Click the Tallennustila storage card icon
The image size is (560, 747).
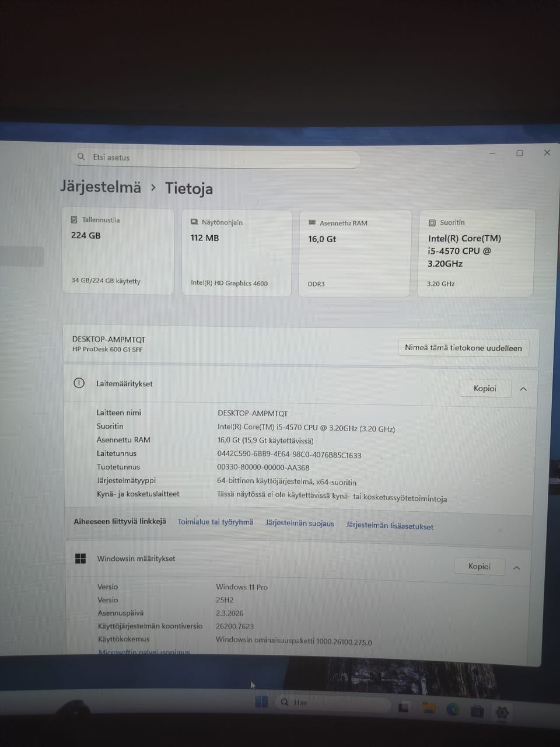point(73,219)
